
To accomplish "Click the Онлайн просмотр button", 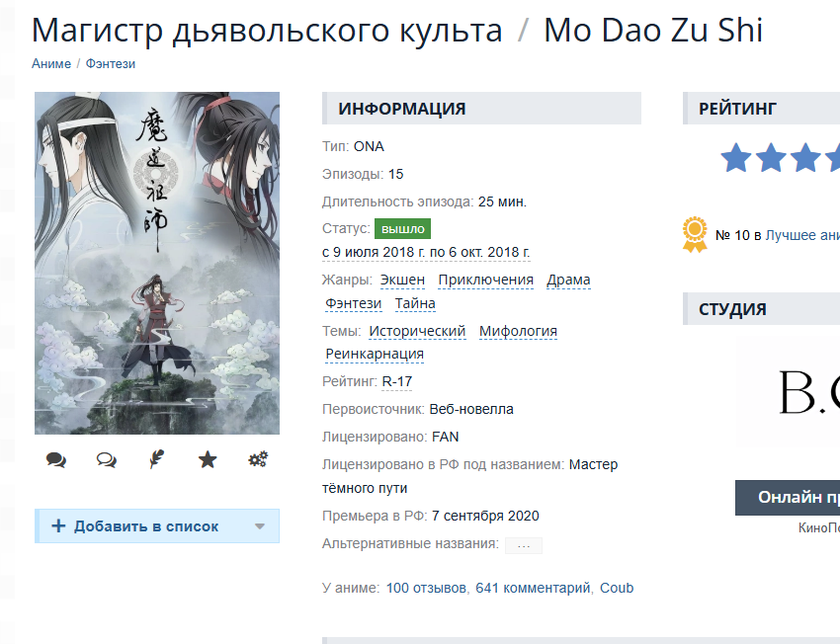I will click(788, 497).
